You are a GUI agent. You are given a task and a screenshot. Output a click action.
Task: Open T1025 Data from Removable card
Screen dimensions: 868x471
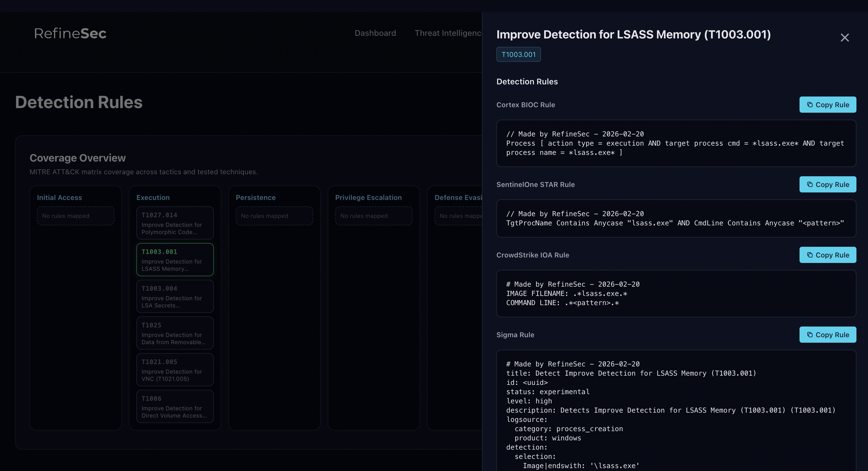pos(175,333)
